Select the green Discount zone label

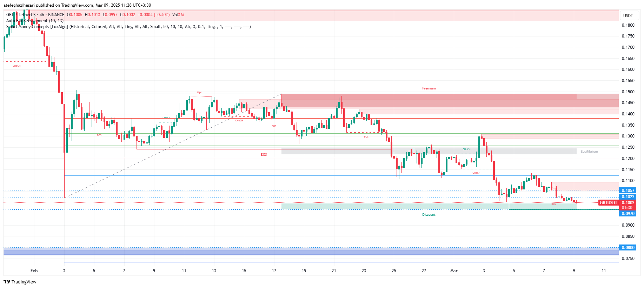click(429, 215)
